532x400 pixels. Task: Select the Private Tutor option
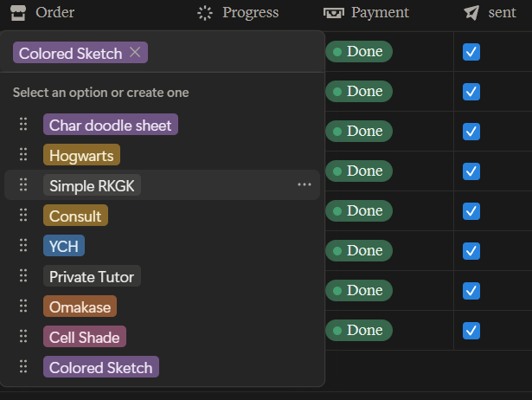click(92, 275)
